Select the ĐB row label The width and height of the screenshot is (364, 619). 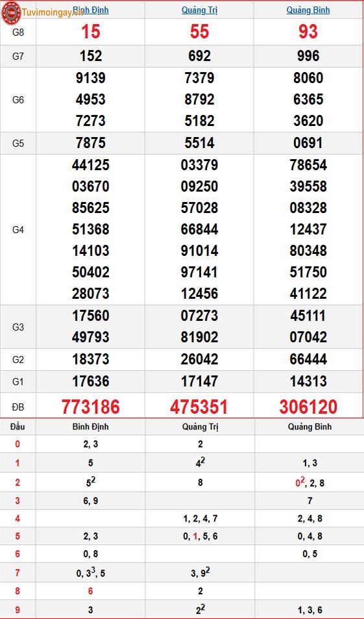(18, 406)
